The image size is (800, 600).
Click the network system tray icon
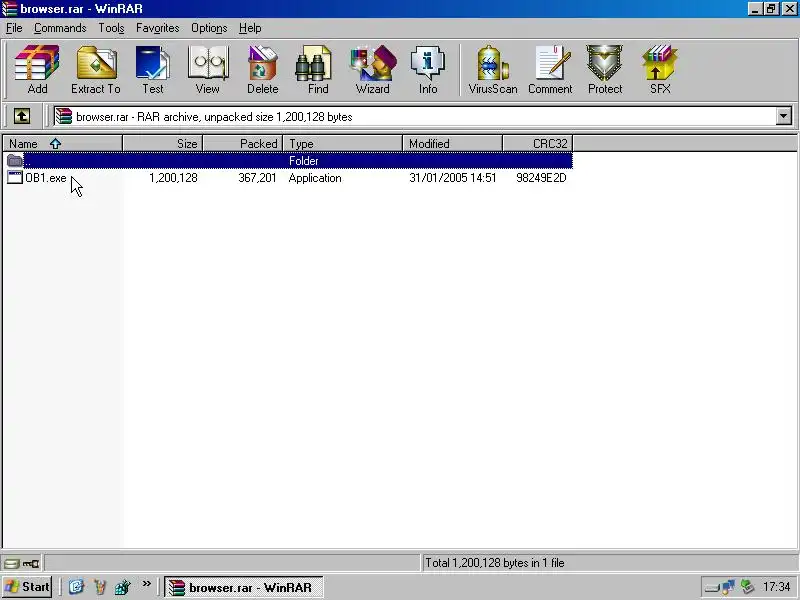click(729, 587)
